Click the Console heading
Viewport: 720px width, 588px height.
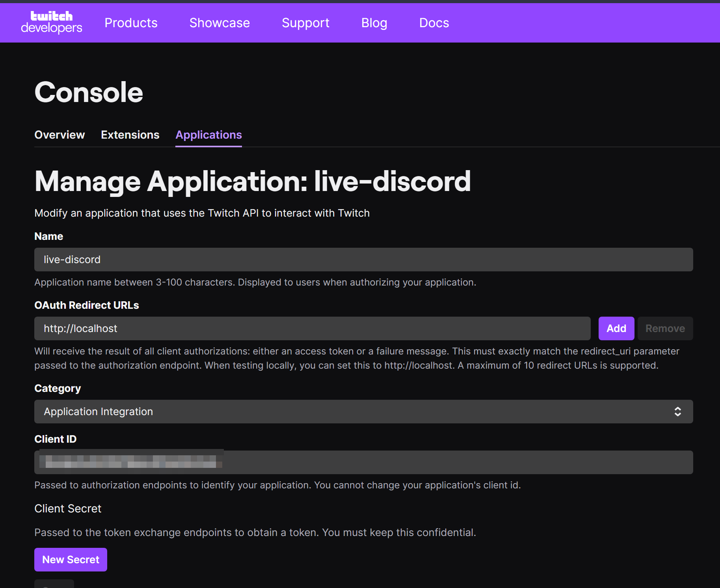pyautogui.click(x=89, y=92)
